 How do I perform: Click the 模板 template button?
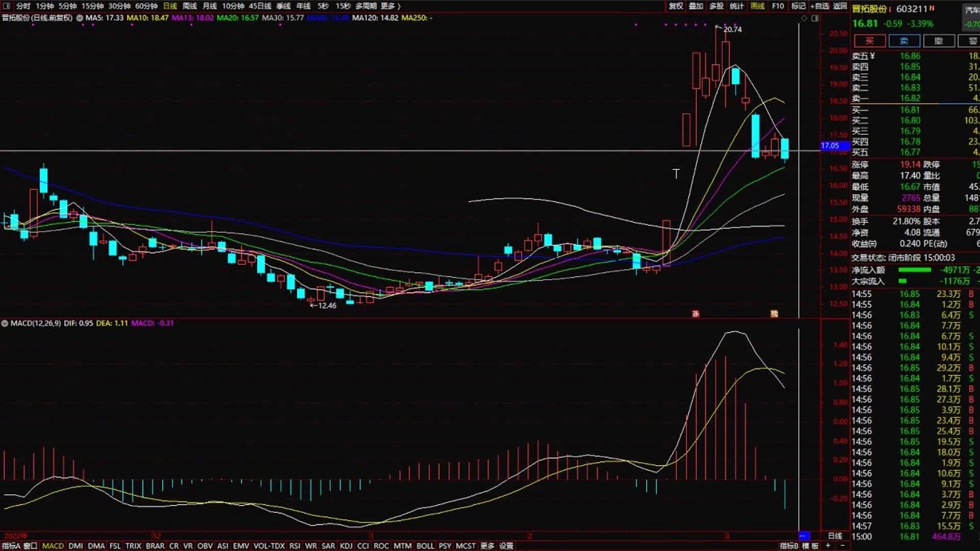(810, 546)
